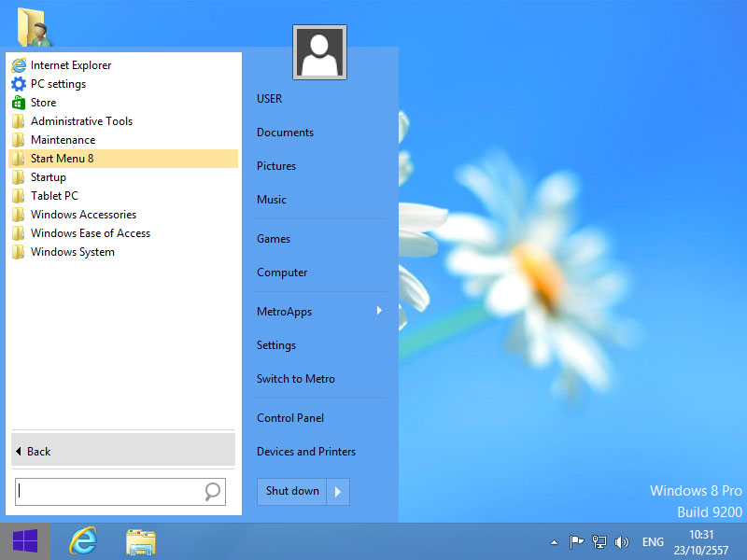Image resolution: width=747 pixels, height=560 pixels.
Task: Click the Maintenance folder icon
Action: (x=19, y=140)
